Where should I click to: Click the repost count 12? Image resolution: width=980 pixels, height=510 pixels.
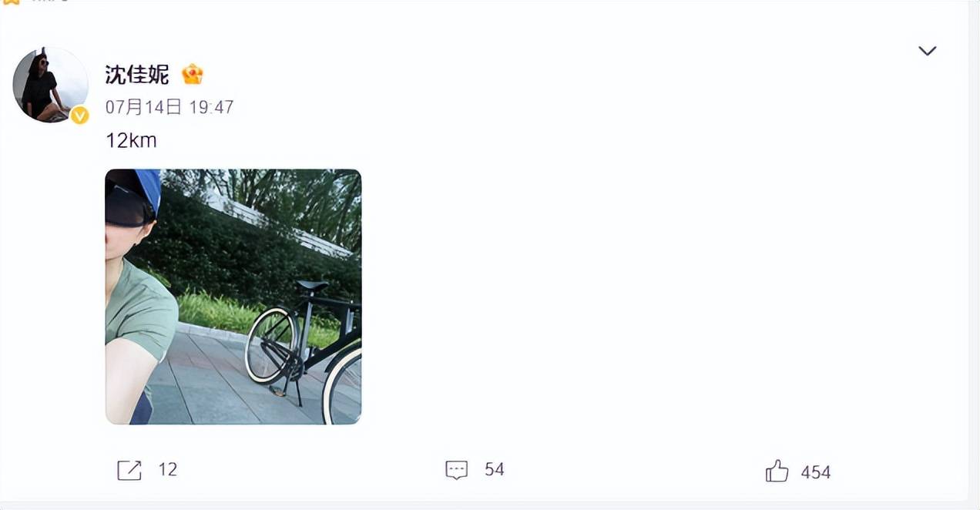[167, 469]
